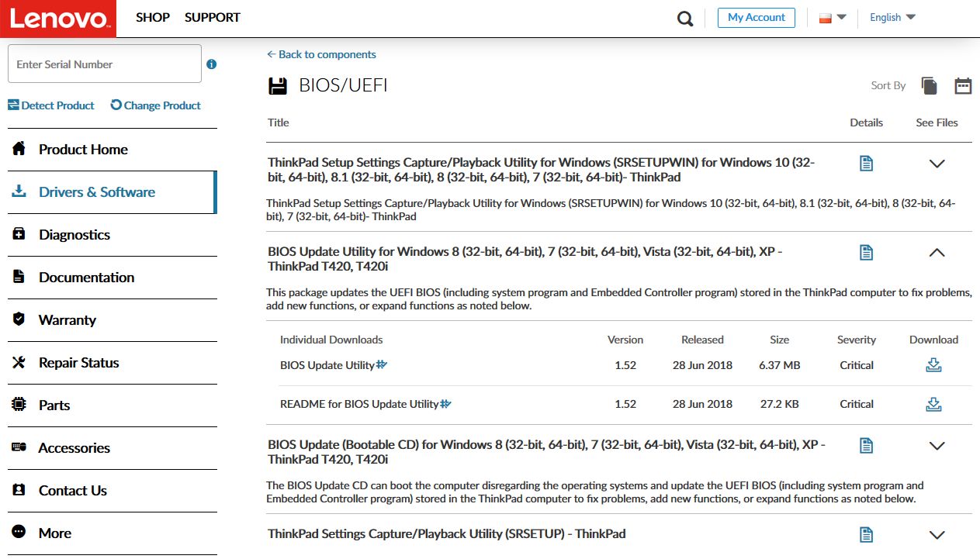Select Drivers & Software section
This screenshot has width=980, height=559.
coord(113,192)
